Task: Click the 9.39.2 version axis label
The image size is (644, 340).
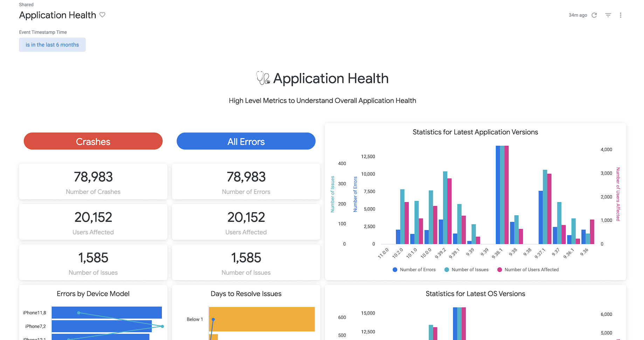Action: tap(440, 253)
